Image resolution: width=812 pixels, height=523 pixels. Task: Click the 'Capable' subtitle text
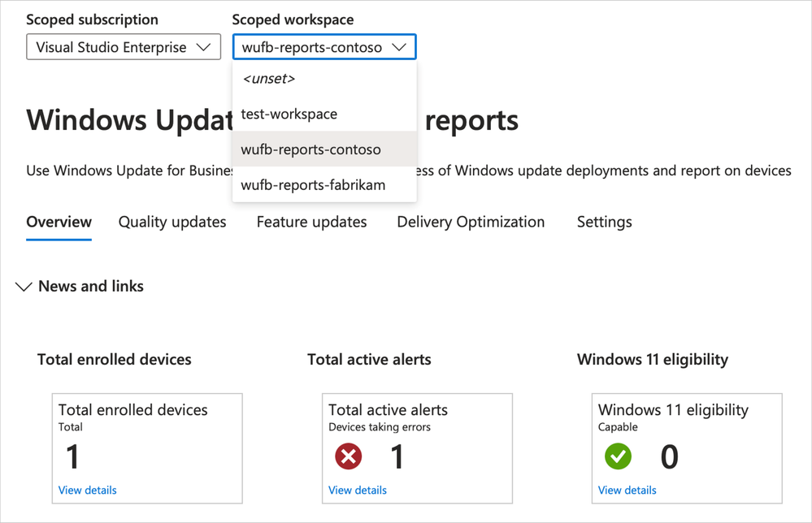click(x=618, y=427)
